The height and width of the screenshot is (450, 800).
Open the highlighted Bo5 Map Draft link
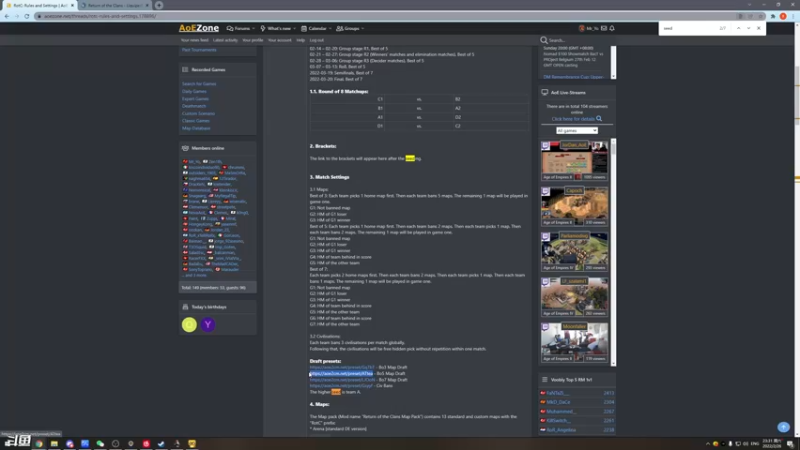click(341, 373)
